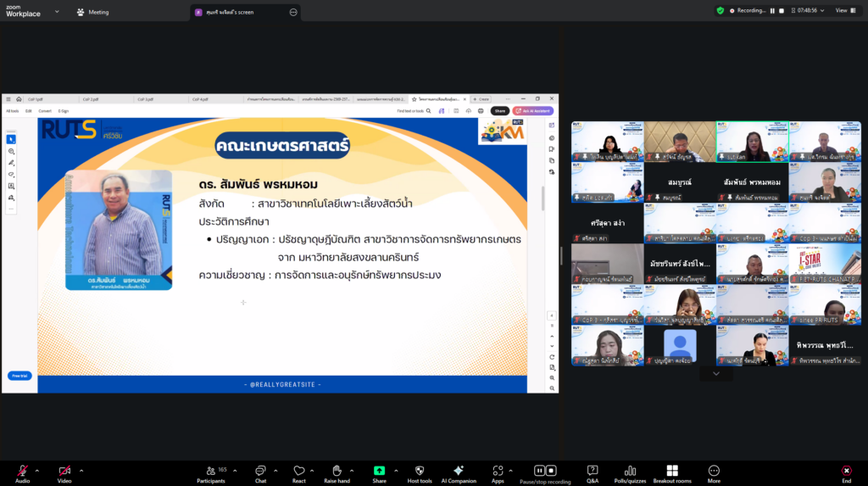Open the Convert menu
Viewport: 868px width, 486px height.
point(45,111)
